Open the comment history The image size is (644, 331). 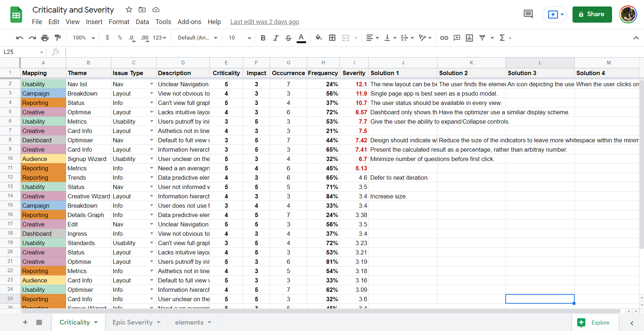click(528, 14)
